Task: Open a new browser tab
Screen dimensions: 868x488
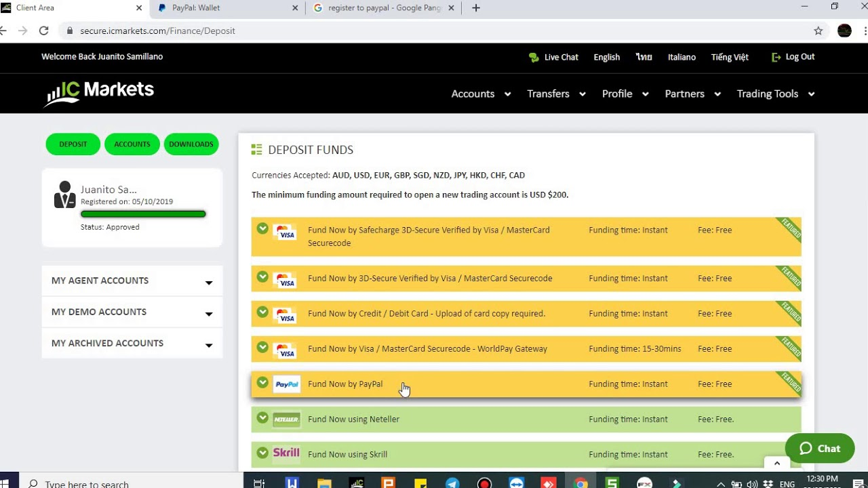Action: tap(476, 8)
